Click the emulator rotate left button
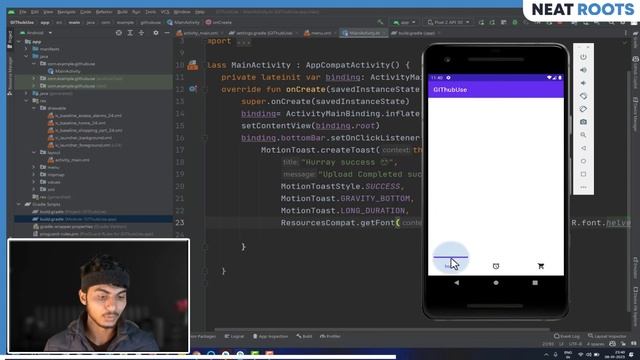 (x=583, y=96)
